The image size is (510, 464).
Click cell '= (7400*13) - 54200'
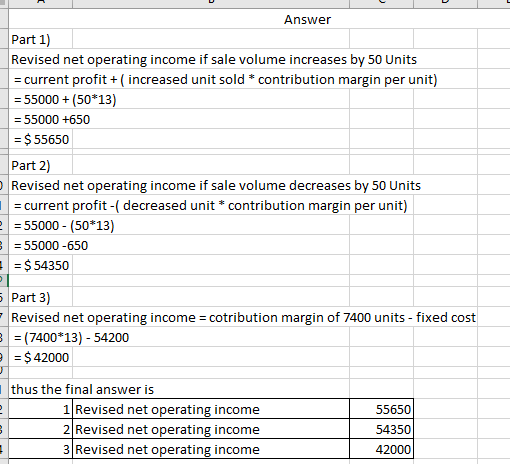[x=71, y=337]
